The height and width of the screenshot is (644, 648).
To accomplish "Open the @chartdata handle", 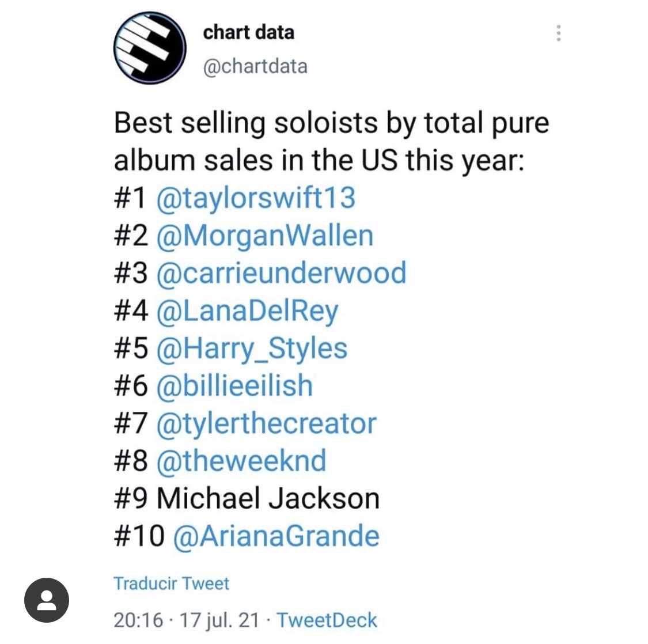I will click(255, 66).
